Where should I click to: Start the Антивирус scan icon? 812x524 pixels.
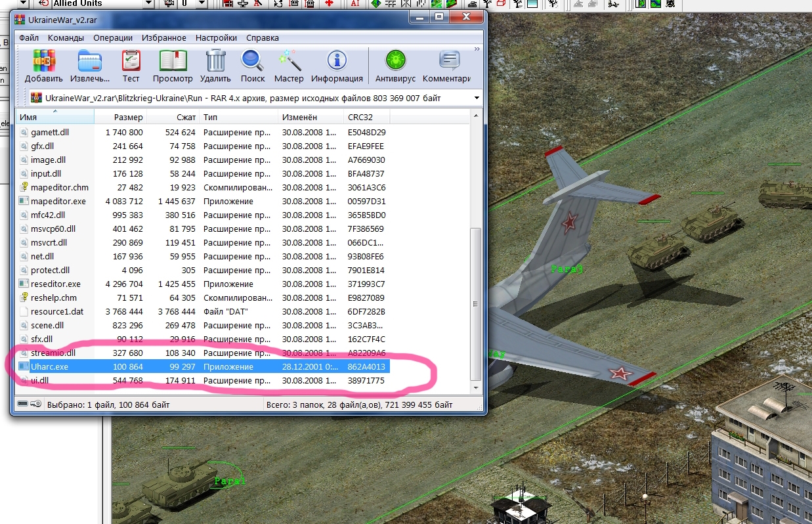coord(395,62)
